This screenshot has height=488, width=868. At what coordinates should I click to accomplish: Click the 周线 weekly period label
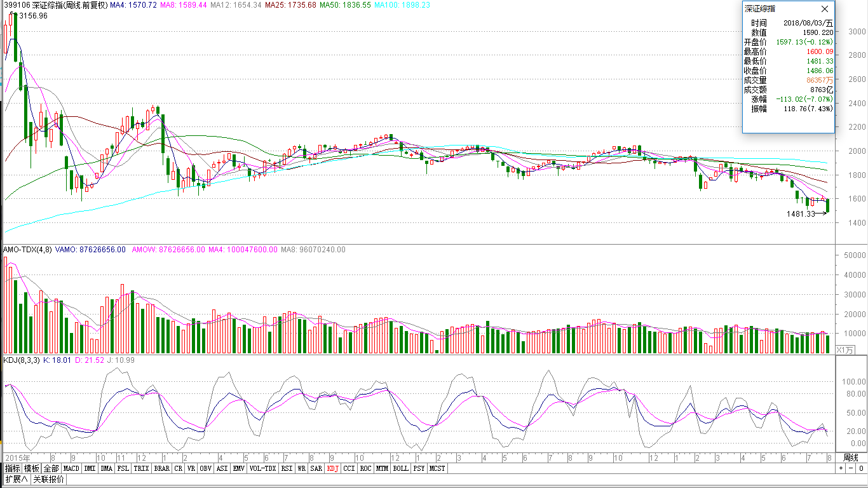(850, 457)
